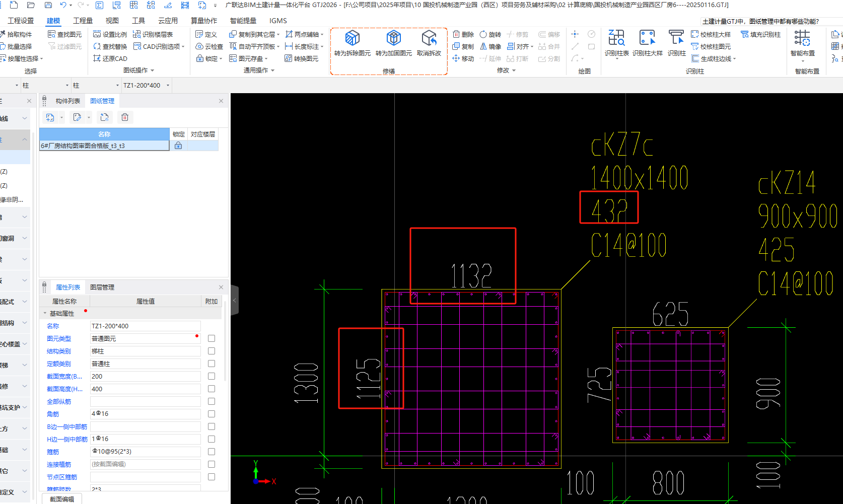The width and height of the screenshot is (843, 504).
Task: Click the 转为拆除图元 icon
Action: point(352,39)
